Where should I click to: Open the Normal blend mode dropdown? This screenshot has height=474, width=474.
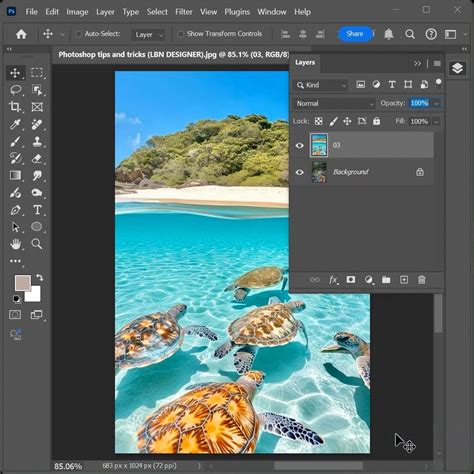tap(334, 103)
